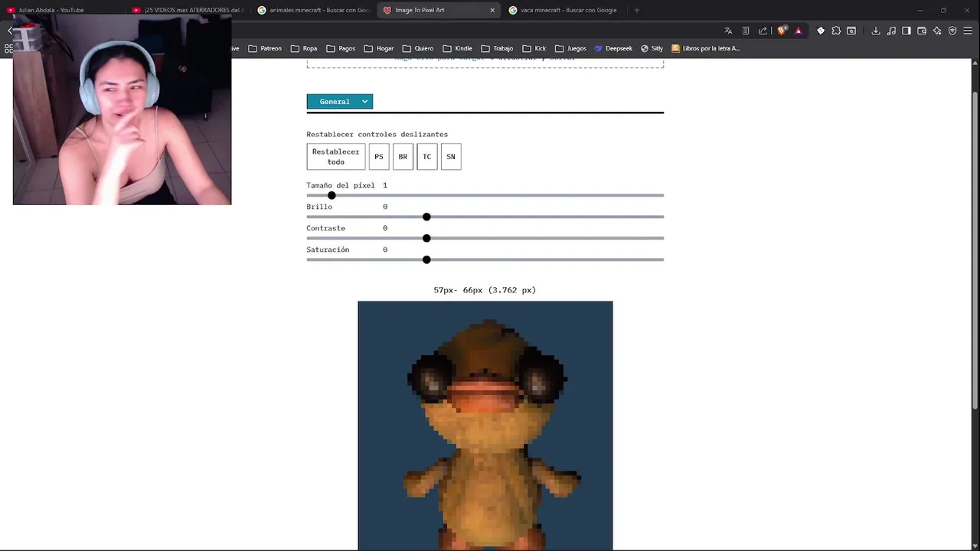This screenshot has width=980, height=551.
Task: Click the webcam overlay video
Action: click(x=122, y=109)
